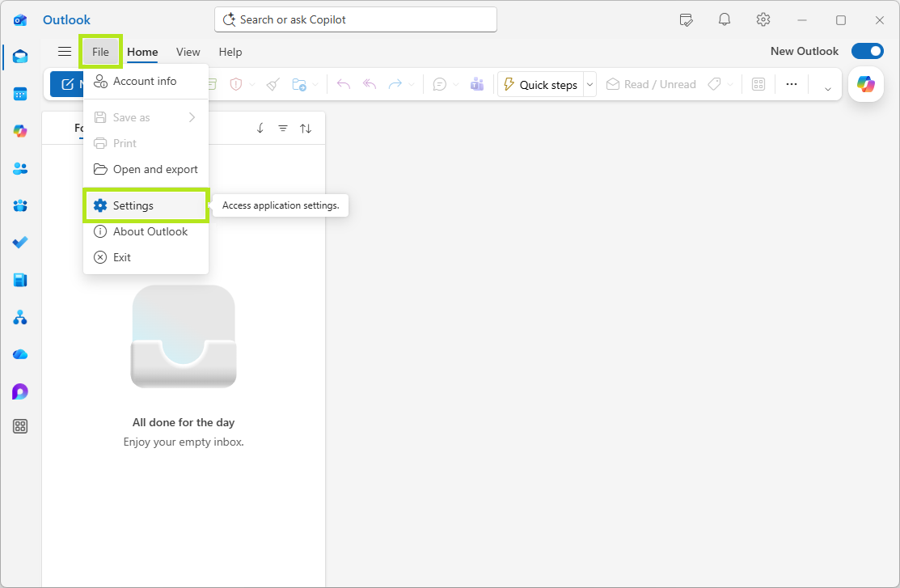Open Copilot from the left app bar
Image resolution: width=900 pixels, height=588 pixels.
(x=19, y=130)
